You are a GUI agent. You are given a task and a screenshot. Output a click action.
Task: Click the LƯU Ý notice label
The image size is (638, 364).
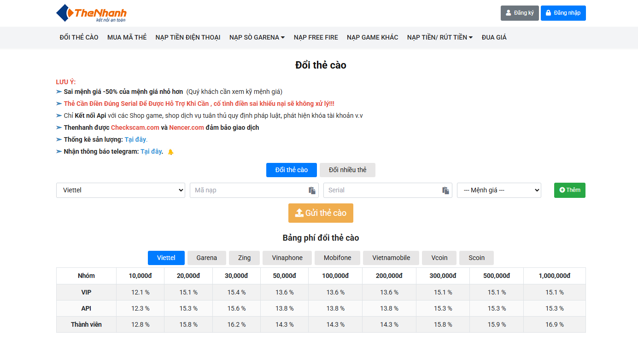[x=66, y=82]
